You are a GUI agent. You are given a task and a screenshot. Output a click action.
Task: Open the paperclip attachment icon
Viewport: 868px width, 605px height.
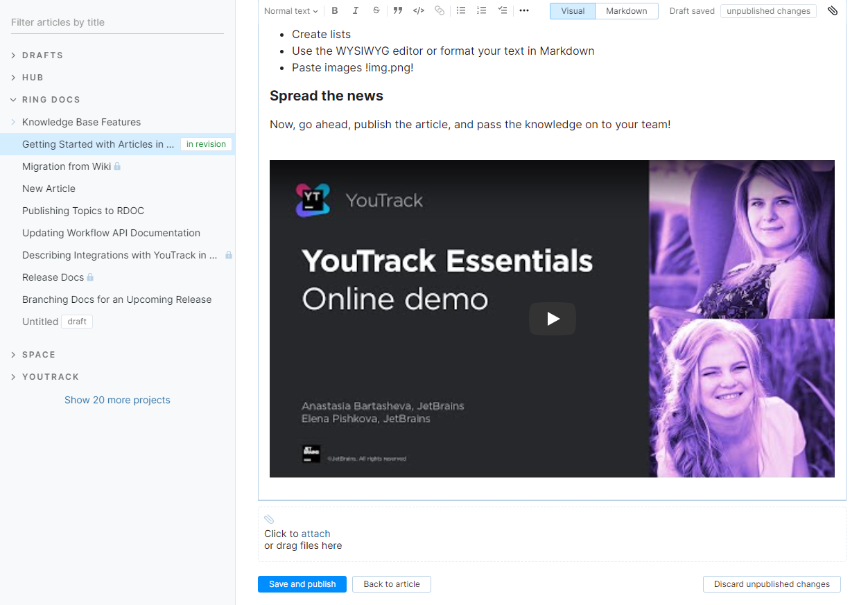coord(833,10)
